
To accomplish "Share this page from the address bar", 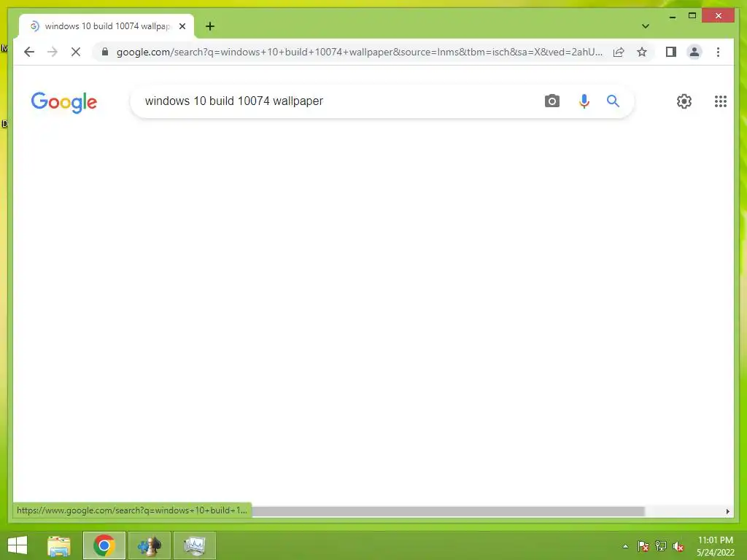I will (x=619, y=52).
